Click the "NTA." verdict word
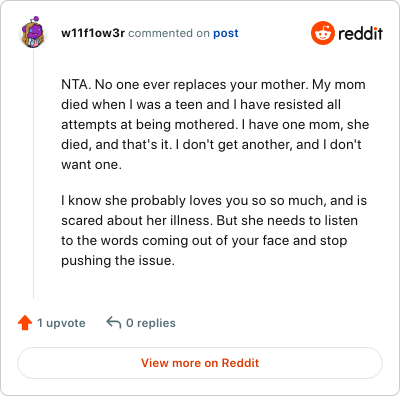The height and width of the screenshot is (396, 400). [x=76, y=85]
